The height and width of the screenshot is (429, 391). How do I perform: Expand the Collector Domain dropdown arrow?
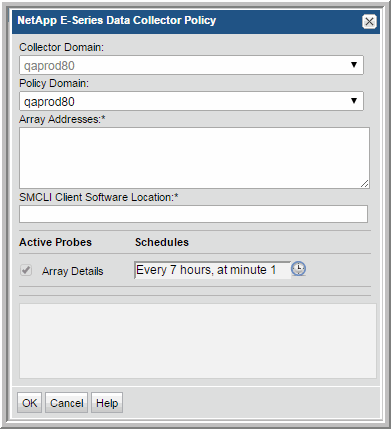click(x=354, y=65)
